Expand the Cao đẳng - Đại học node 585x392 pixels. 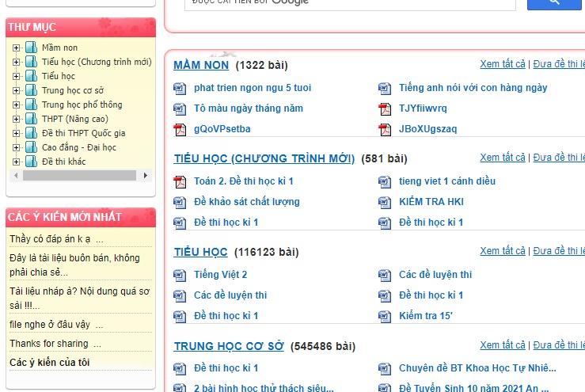click(x=16, y=147)
